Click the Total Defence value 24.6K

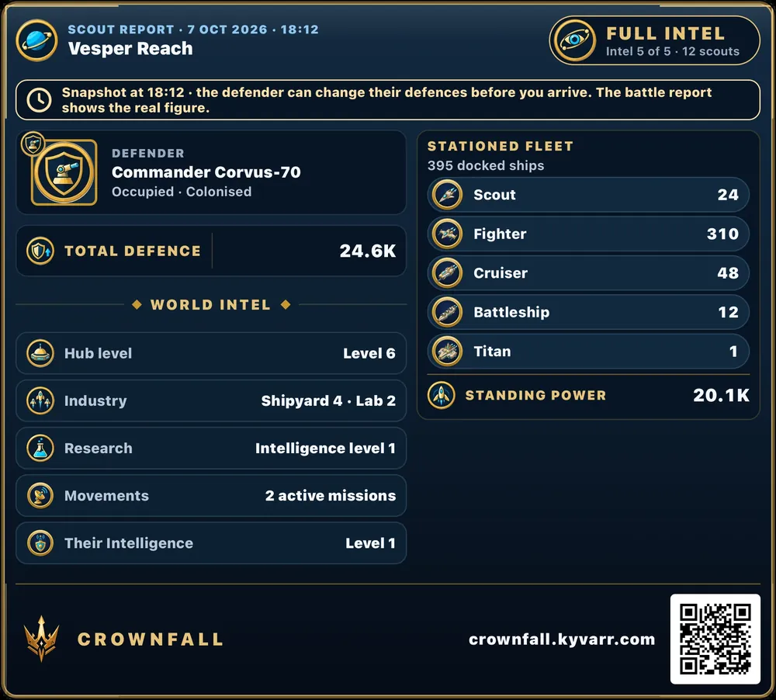point(368,251)
